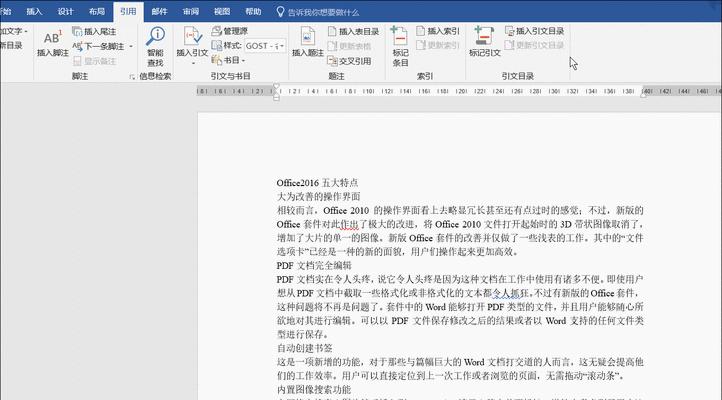Click the heading 'Office2016 五大特点'
This screenshot has height=400, width=722.
pyautogui.click(x=317, y=183)
